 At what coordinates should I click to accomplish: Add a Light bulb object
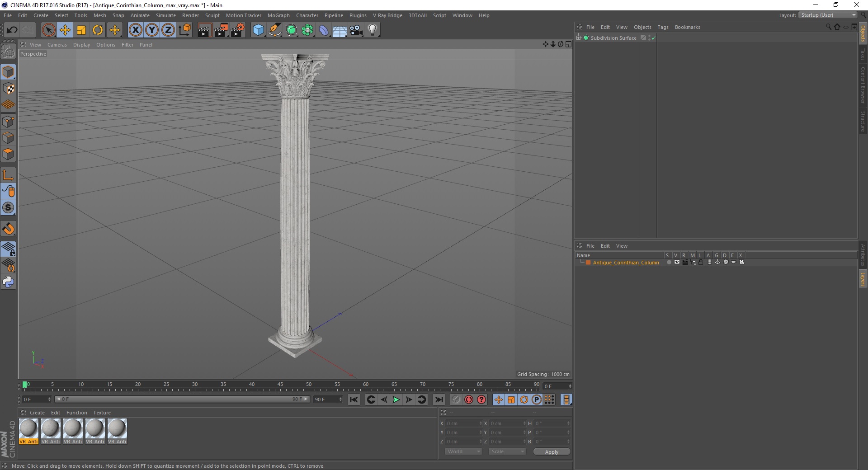[372, 30]
